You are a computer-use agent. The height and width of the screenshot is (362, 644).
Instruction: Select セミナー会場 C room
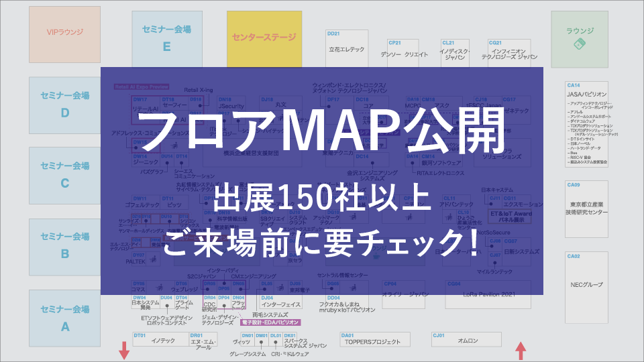point(65,176)
